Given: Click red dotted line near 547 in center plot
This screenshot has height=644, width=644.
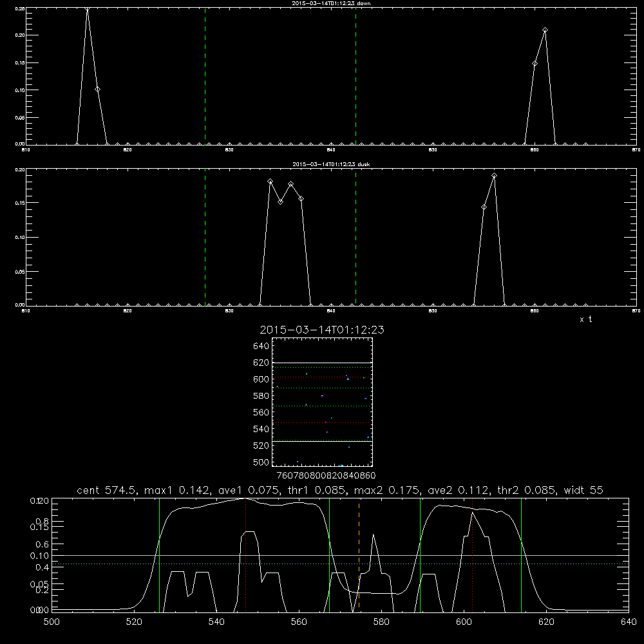Looking at the screenshot, I should (322, 422).
